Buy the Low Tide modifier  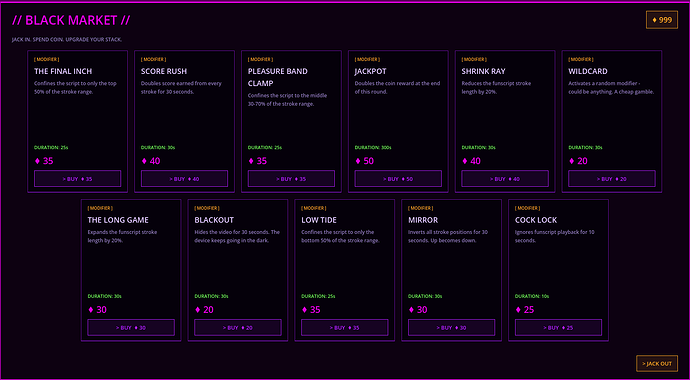345,327
